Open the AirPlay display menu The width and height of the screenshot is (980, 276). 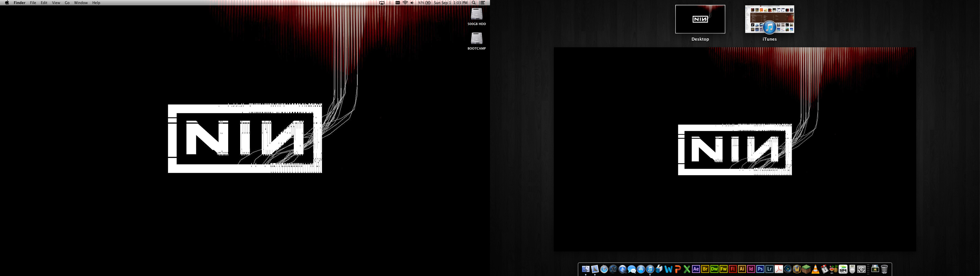point(382,3)
